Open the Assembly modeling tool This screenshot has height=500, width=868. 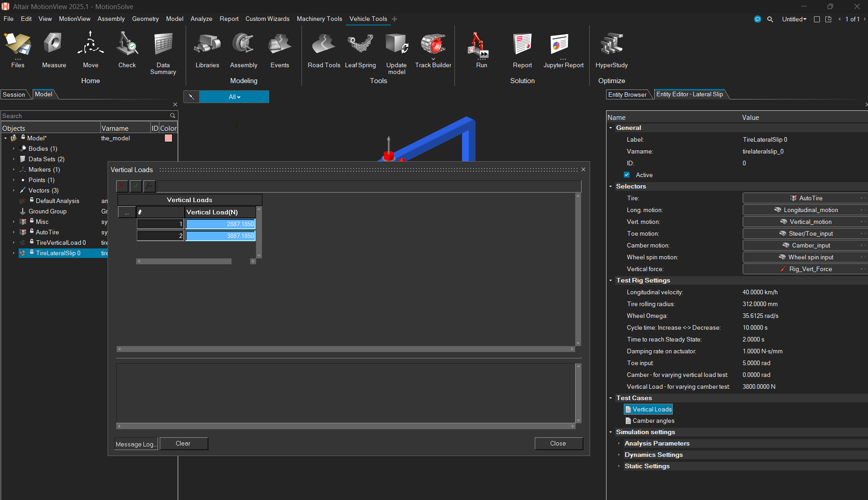coord(244,50)
